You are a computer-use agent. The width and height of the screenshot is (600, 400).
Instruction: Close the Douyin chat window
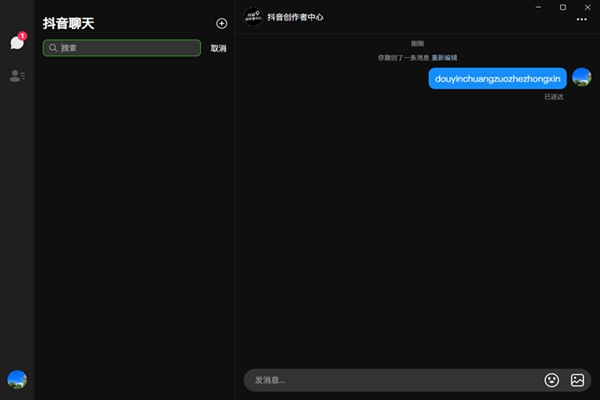(x=586, y=6)
